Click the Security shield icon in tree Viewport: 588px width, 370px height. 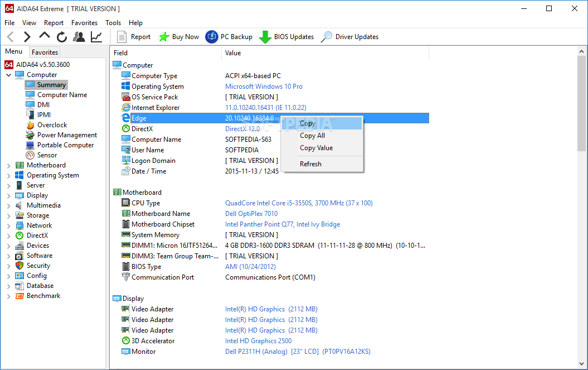coord(20,265)
